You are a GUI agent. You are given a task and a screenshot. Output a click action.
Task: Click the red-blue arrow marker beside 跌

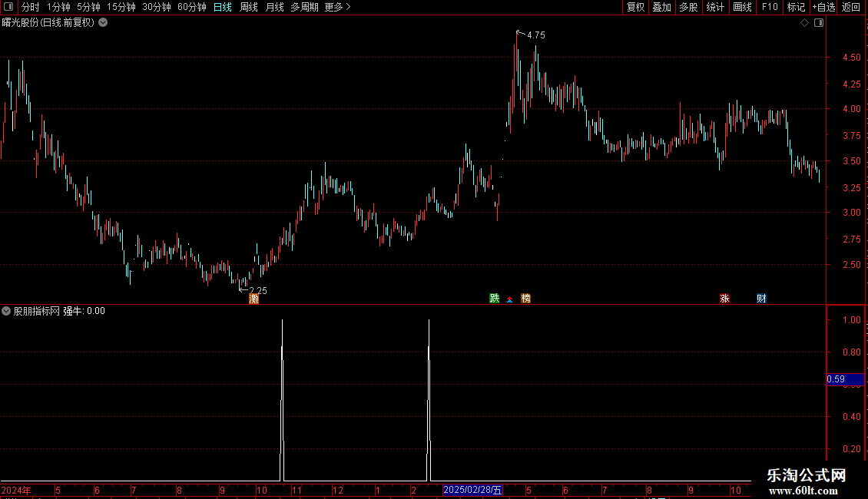coord(510,299)
